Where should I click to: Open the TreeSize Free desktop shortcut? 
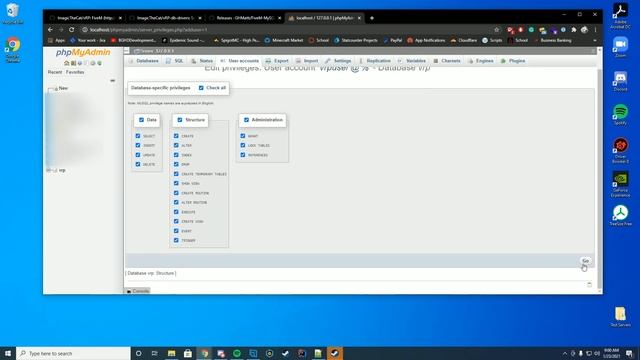620,216
